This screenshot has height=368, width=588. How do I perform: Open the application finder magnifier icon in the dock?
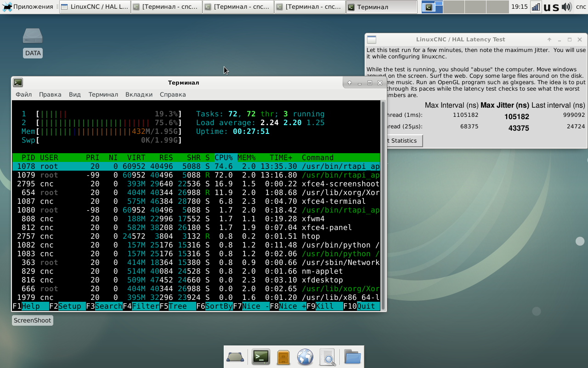(x=328, y=357)
